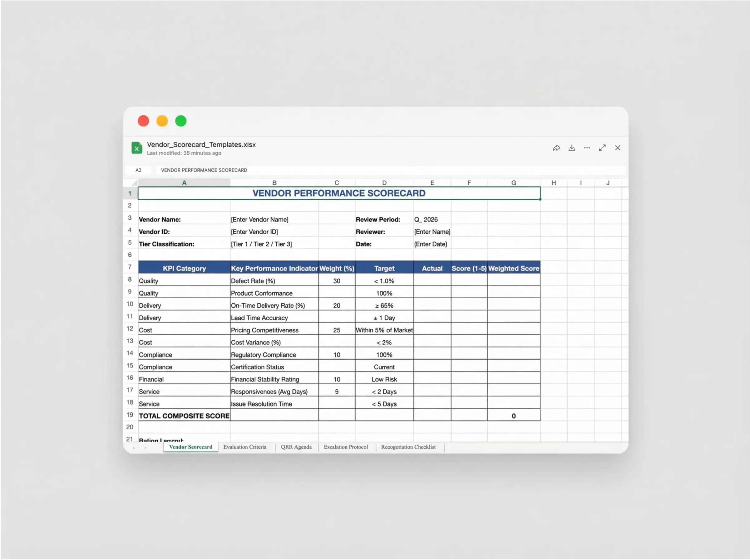Image resolution: width=750 pixels, height=560 pixels.
Task: Click the select-all corner triangle
Action: [x=134, y=183]
